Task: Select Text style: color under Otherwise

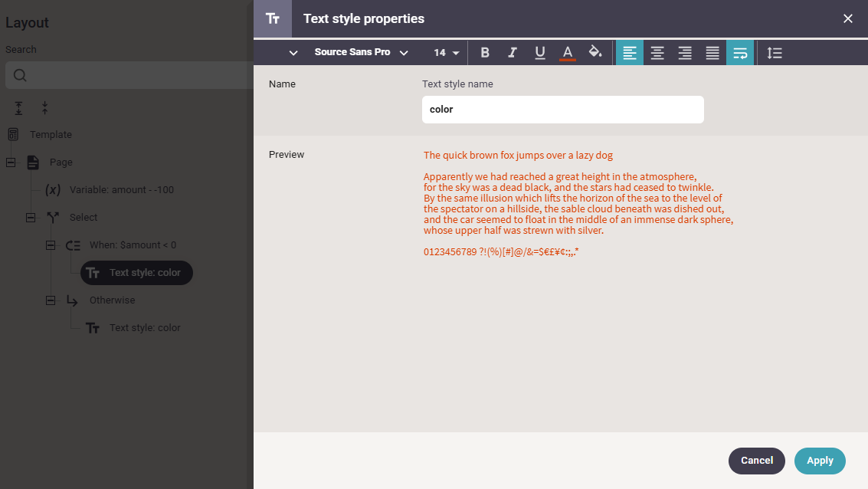Action: [145, 328]
